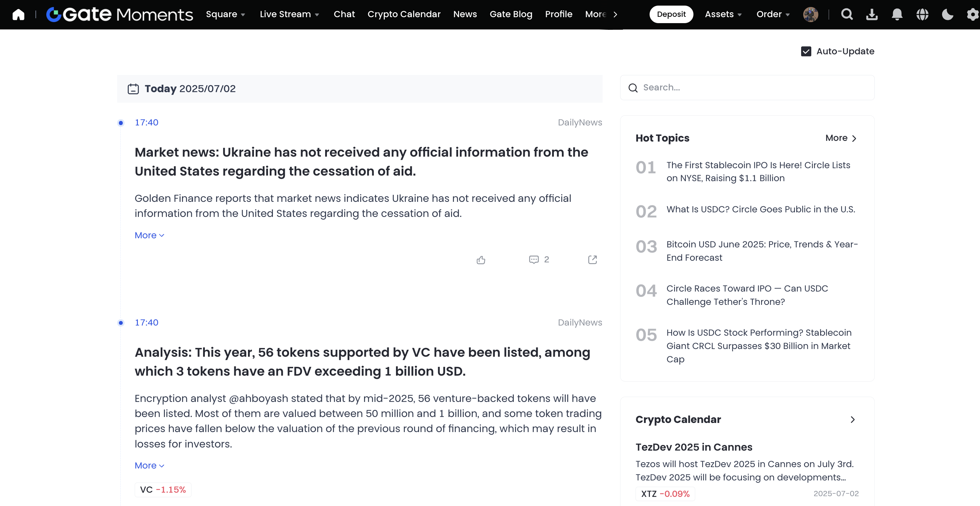Open hot topic 'What Is USDC?' link
The height and width of the screenshot is (506, 980).
point(760,210)
